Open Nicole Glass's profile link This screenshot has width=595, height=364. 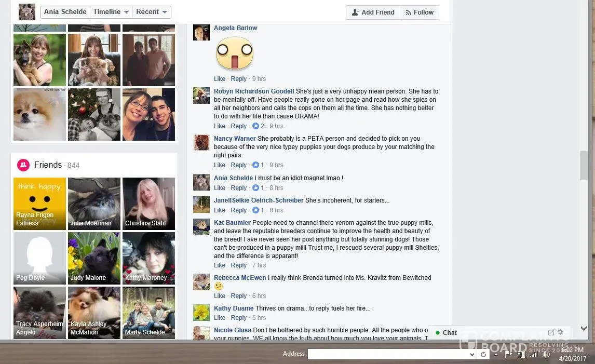(x=232, y=330)
